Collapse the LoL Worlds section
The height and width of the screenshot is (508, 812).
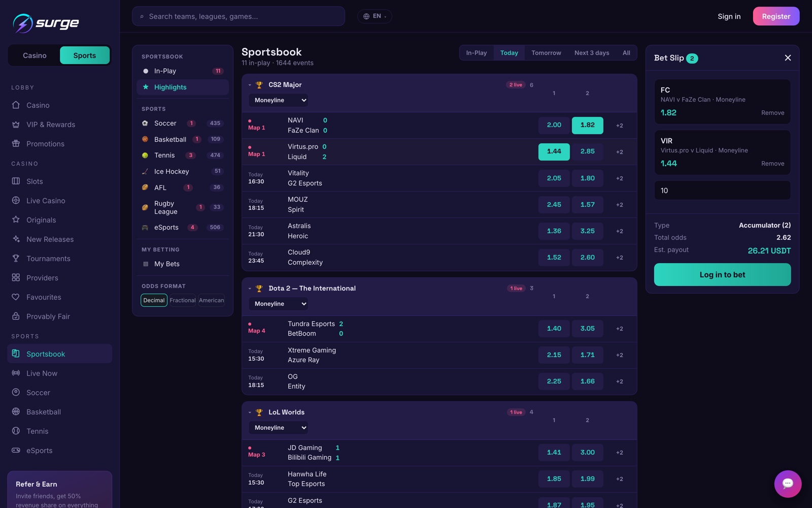pyautogui.click(x=250, y=412)
